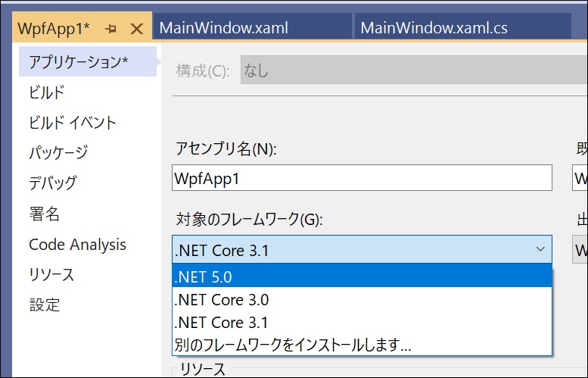Choose 別のフレームワークをインストールします option
Screen dimensions: 588x378
point(362,344)
